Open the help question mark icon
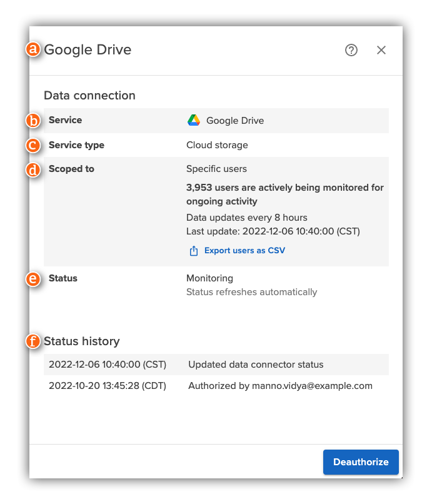The width and height of the screenshot is (427, 504). pos(351,50)
